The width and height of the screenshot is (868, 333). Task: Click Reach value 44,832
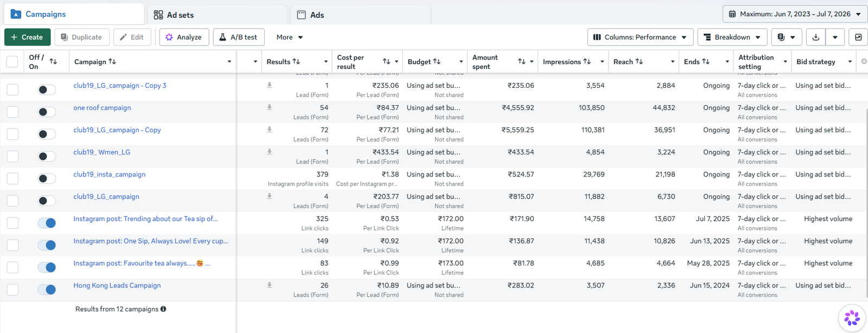point(664,108)
